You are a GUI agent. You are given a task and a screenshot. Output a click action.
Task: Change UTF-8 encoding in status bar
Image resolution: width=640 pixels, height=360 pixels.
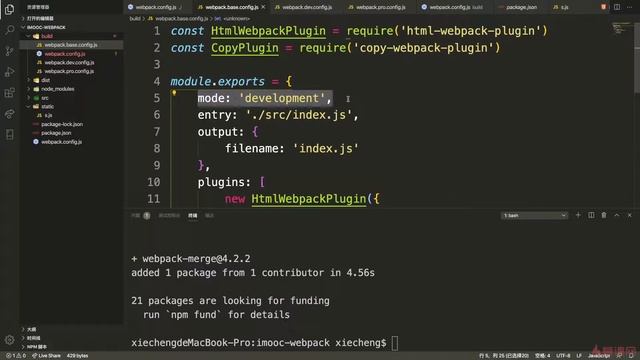tap(563, 356)
